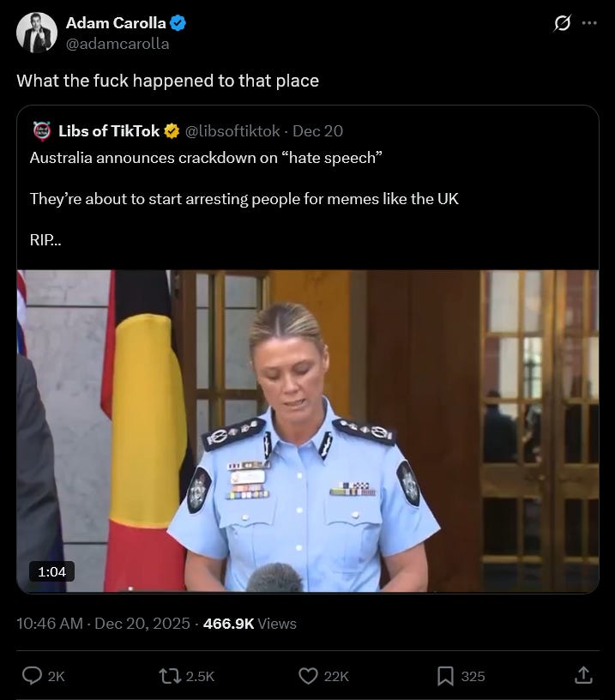Click the Libs of TikTok avatar icon
This screenshot has width=615, height=700.
tap(42, 130)
